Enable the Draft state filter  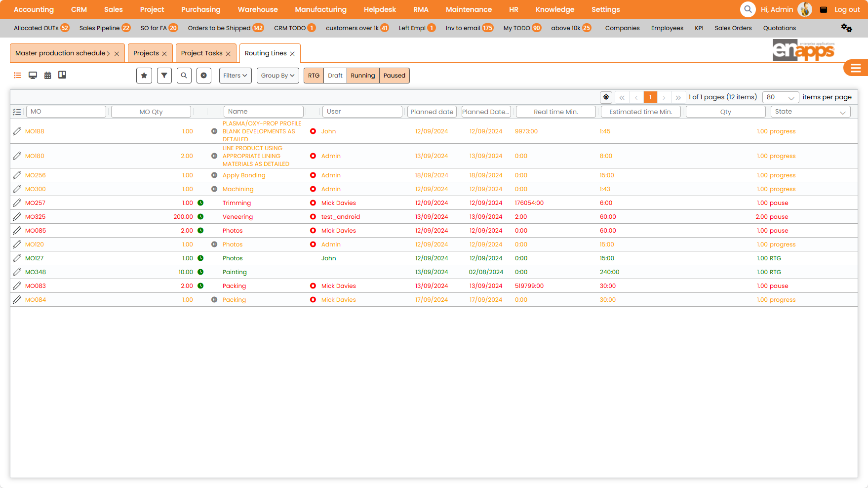point(335,75)
